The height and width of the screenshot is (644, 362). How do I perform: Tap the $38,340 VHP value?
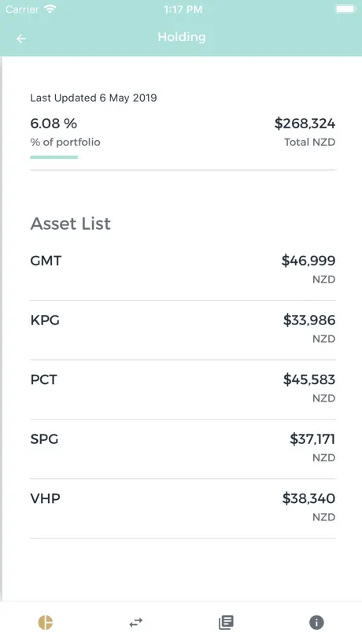[308, 498]
